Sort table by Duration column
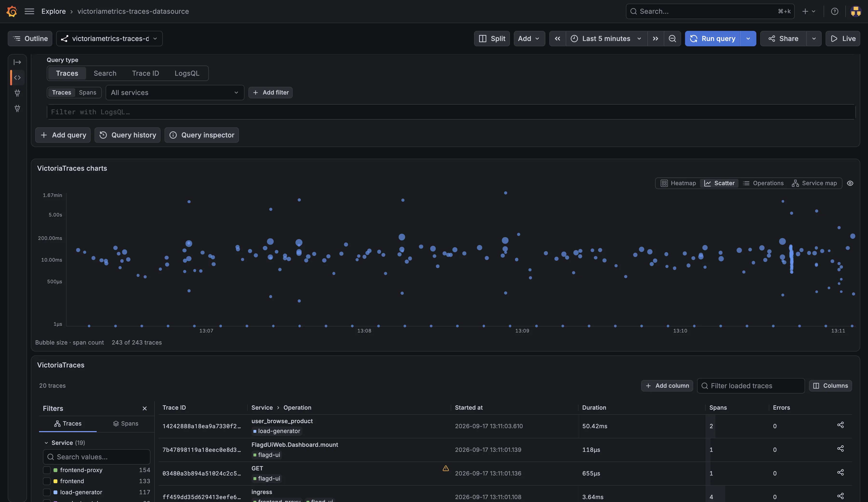This screenshot has width=868, height=502. (594, 407)
